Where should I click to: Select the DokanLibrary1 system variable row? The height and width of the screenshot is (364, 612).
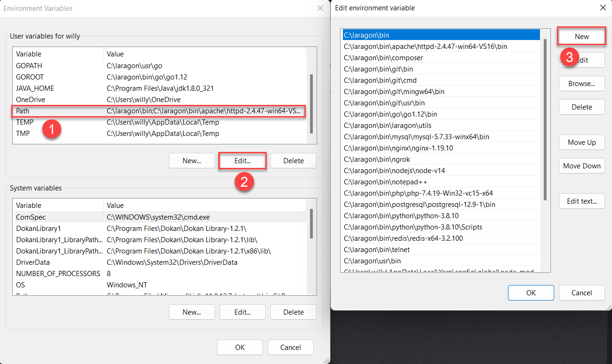tap(160, 229)
